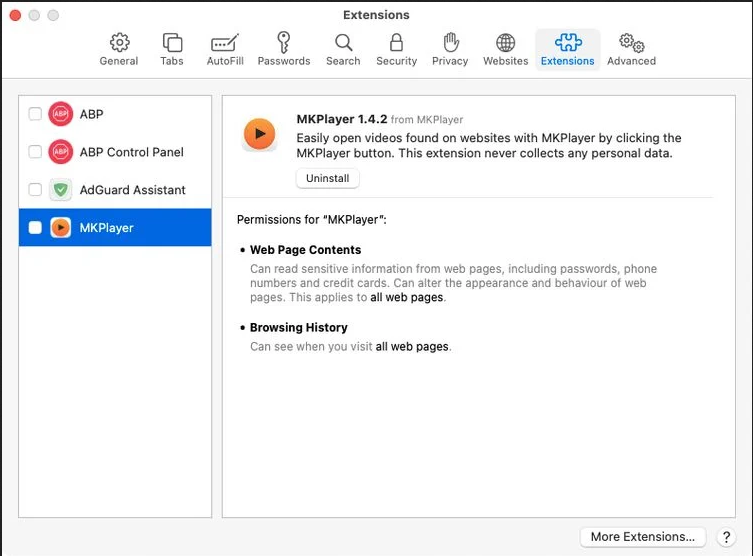Close the Extensions window with red button
The height and width of the screenshot is (556, 753).
coord(15,15)
